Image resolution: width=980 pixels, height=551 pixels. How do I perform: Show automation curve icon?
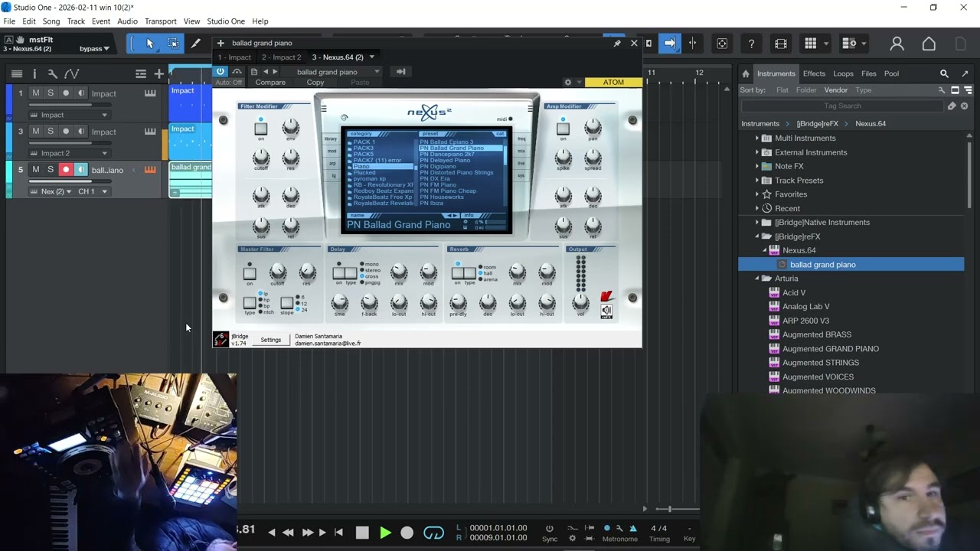coord(71,73)
